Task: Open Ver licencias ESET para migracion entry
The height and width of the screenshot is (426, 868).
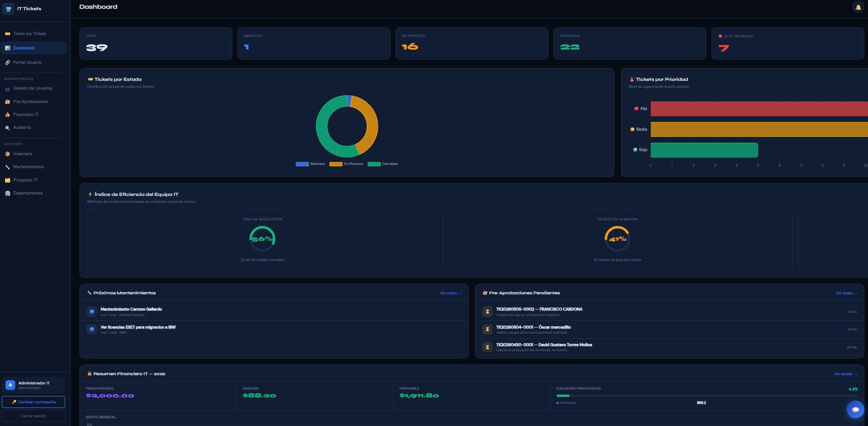Action: pyautogui.click(x=274, y=329)
